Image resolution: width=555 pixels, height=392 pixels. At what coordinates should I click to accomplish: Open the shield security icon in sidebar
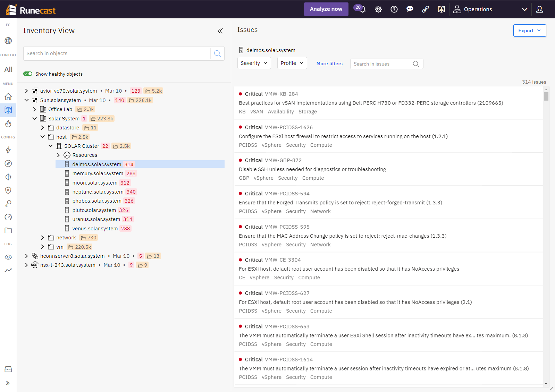[x=8, y=190]
